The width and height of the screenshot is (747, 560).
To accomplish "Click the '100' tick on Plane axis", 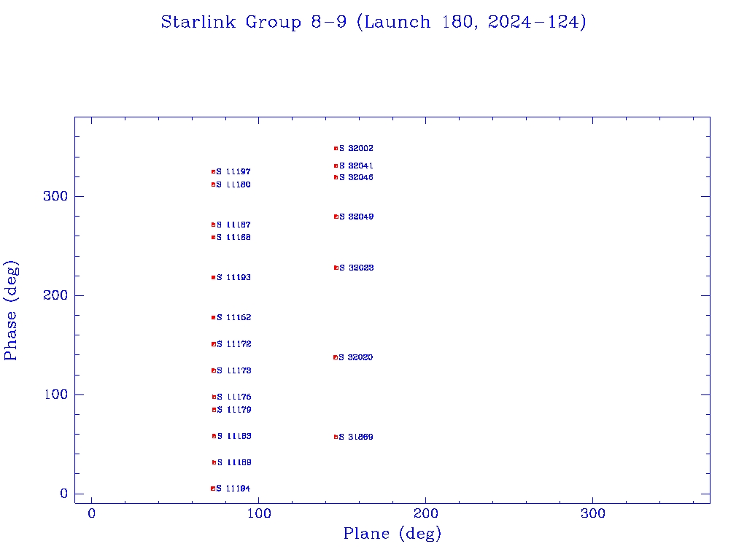I will [259, 513].
